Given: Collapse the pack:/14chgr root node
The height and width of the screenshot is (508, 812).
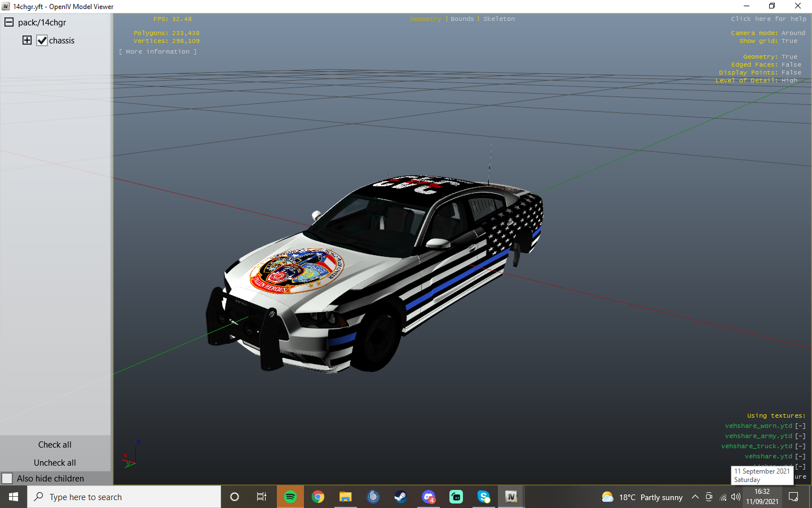Looking at the screenshot, I should [9, 23].
